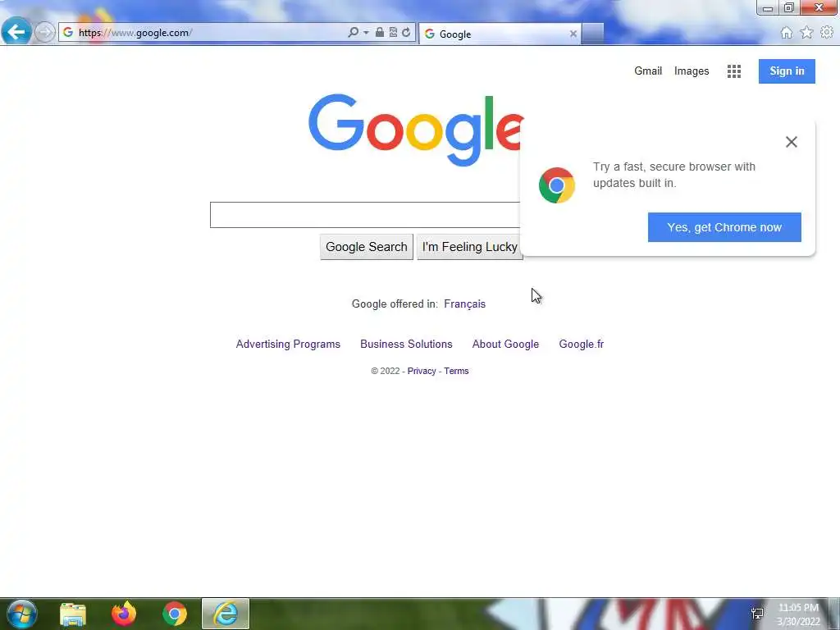
Task: Open the Windows Start menu
Action: coord(21,614)
